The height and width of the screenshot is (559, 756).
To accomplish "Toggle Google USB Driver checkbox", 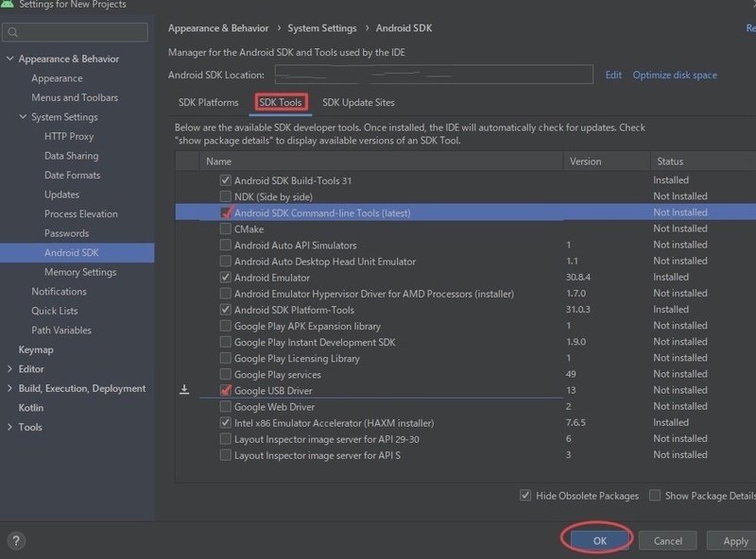I will point(225,390).
